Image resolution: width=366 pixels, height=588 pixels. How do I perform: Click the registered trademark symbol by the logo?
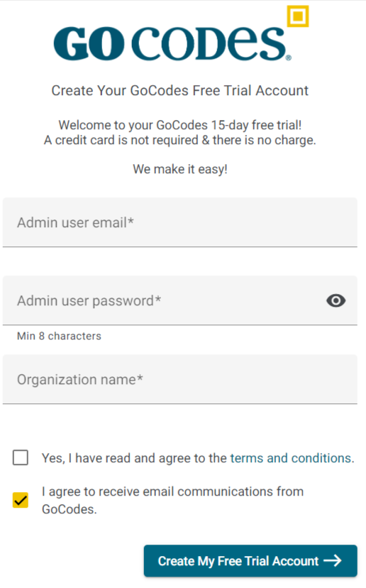tap(289, 58)
